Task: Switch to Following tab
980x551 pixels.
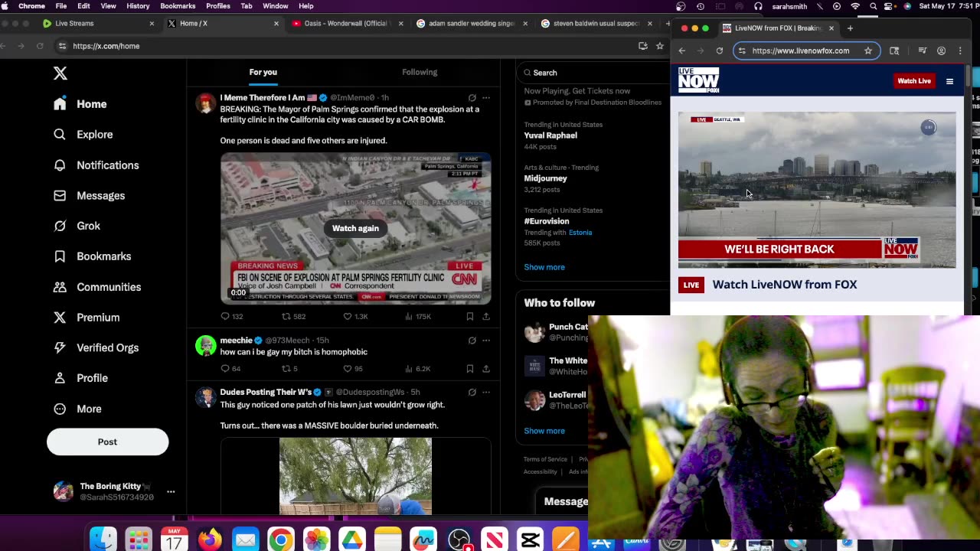Action: (420, 72)
